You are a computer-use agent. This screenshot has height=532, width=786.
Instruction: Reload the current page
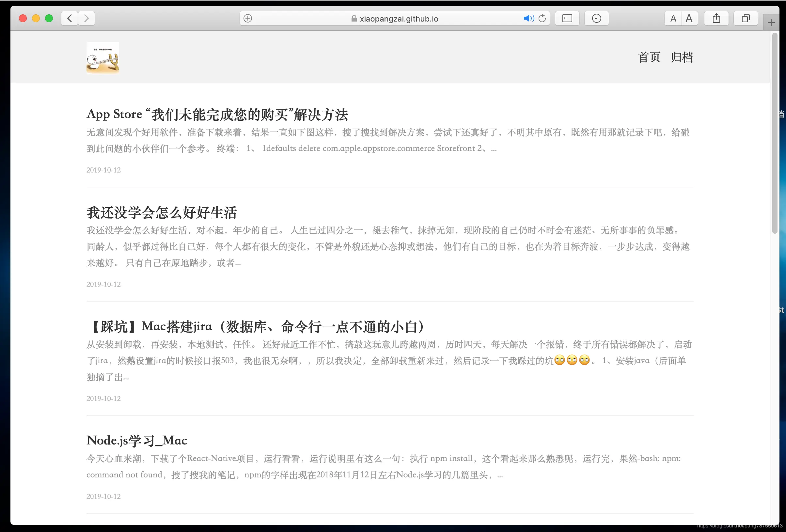click(x=542, y=18)
